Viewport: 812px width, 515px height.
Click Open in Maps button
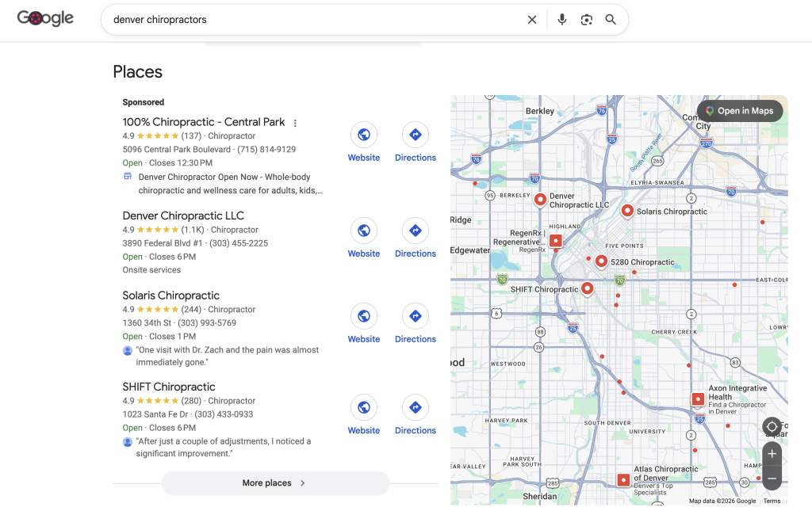click(740, 111)
